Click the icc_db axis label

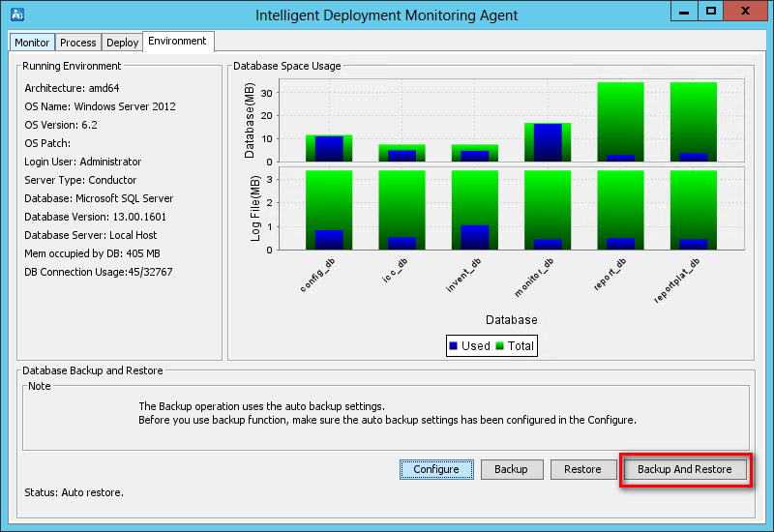(x=395, y=271)
